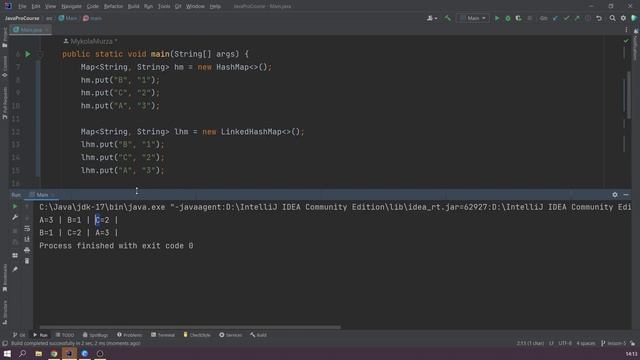640x360 pixels.
Task: Open Structure tool window on left stripe
Action: 4,312
